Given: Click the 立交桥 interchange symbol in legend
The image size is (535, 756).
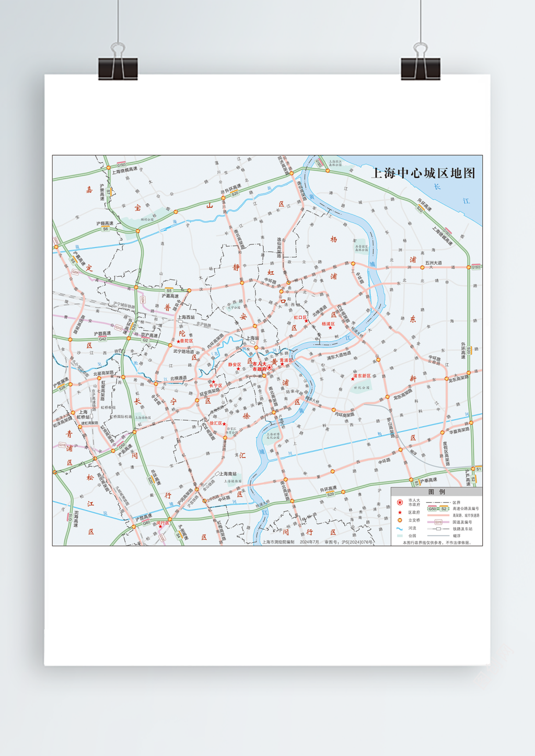Looking at the screenshot, I should [x=400, y=520].
